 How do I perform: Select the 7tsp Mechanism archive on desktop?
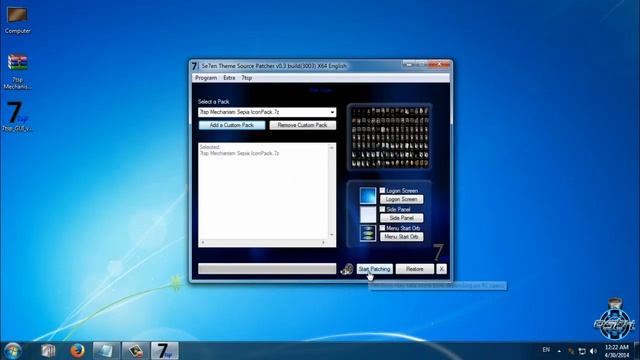(18, 71)
